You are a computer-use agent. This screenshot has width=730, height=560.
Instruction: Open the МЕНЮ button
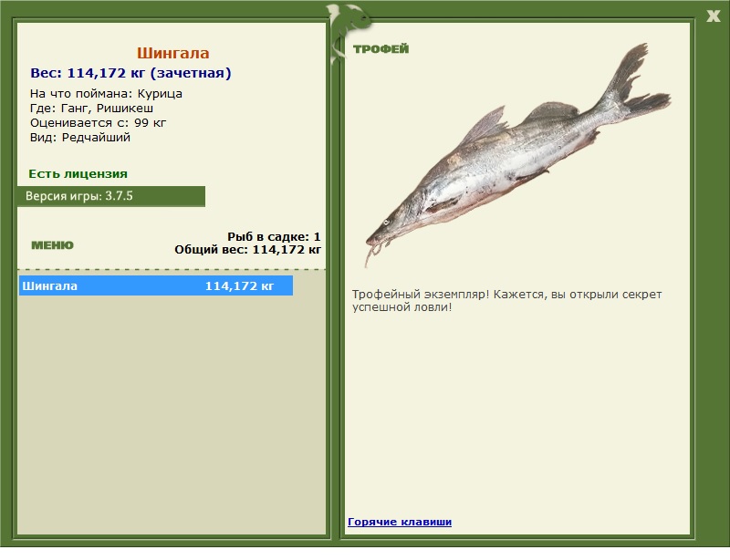pos(52,245)
